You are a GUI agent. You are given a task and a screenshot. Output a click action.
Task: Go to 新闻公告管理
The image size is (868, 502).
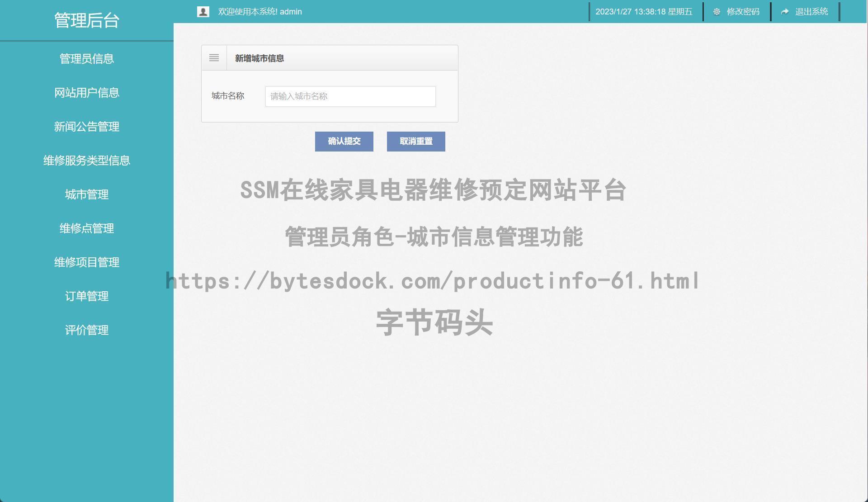[x=86, y=127]
